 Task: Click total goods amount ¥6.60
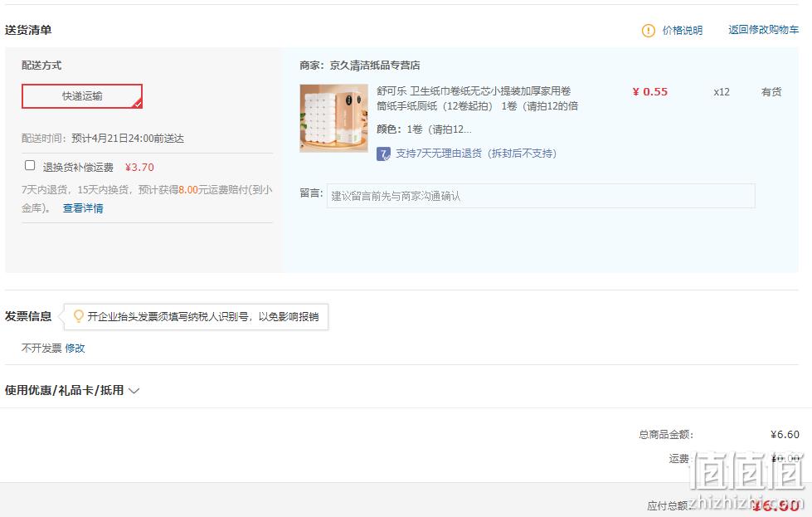pyautogui.click(x=785, y=435)
